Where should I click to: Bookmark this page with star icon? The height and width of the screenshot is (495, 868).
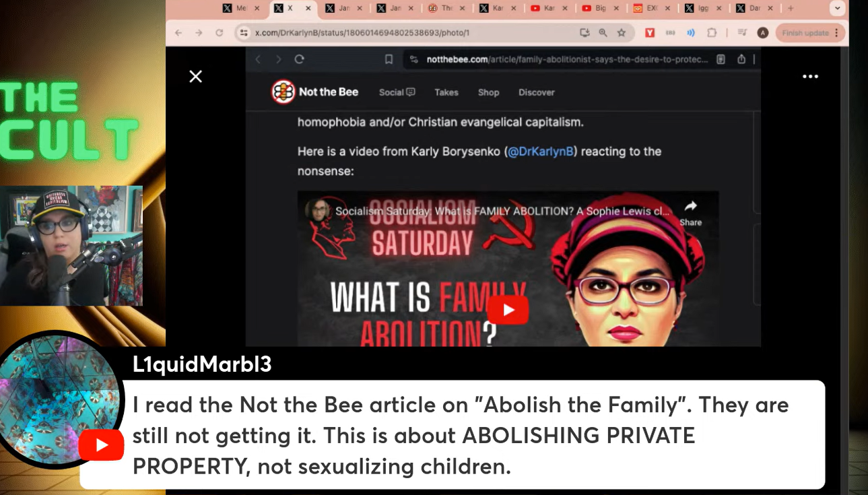point(622,32)
